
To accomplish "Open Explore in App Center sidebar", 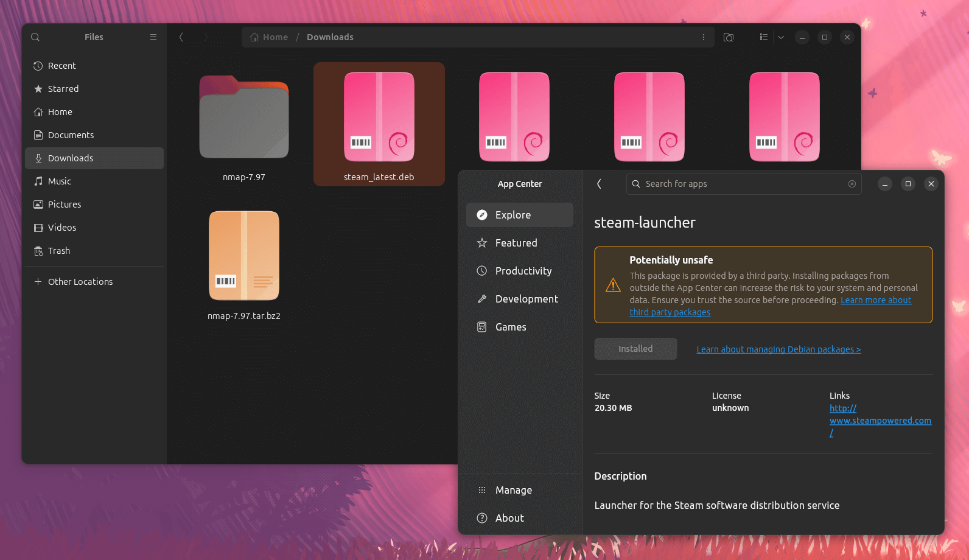I will [x=520, y=215].
